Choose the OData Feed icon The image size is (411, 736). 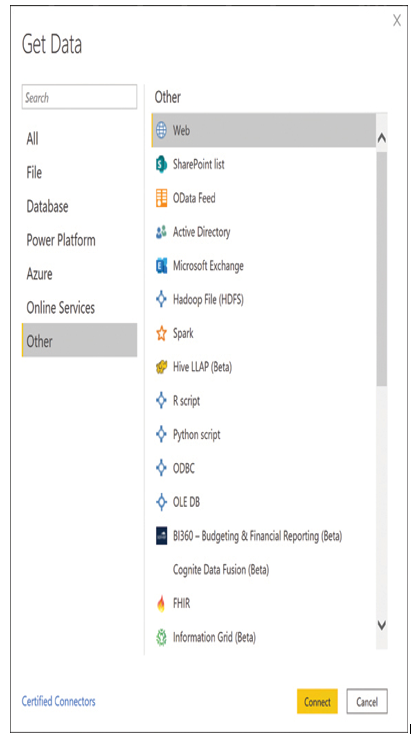pos(161,198)
